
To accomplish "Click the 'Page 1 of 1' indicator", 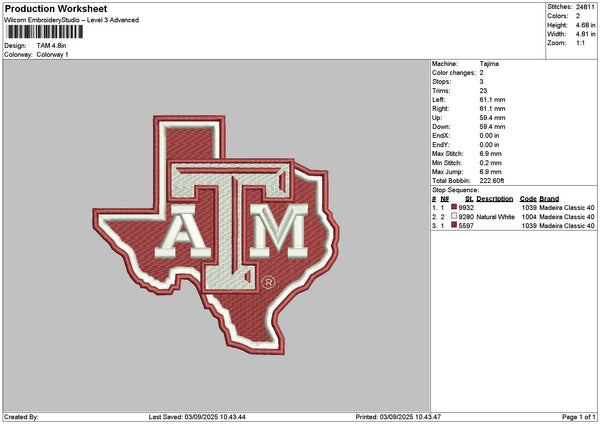I will 579,417.
